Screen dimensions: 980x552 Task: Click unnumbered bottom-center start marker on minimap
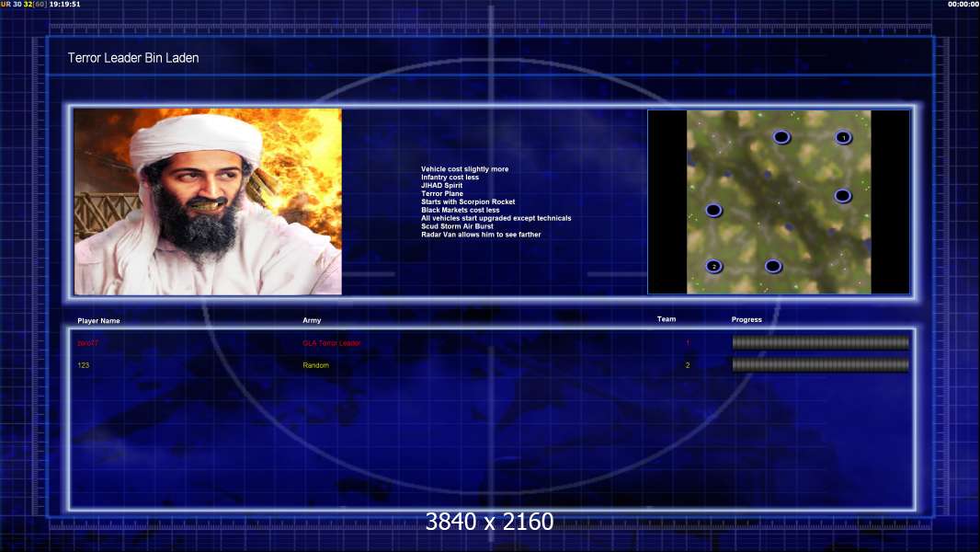coord(773,267)
